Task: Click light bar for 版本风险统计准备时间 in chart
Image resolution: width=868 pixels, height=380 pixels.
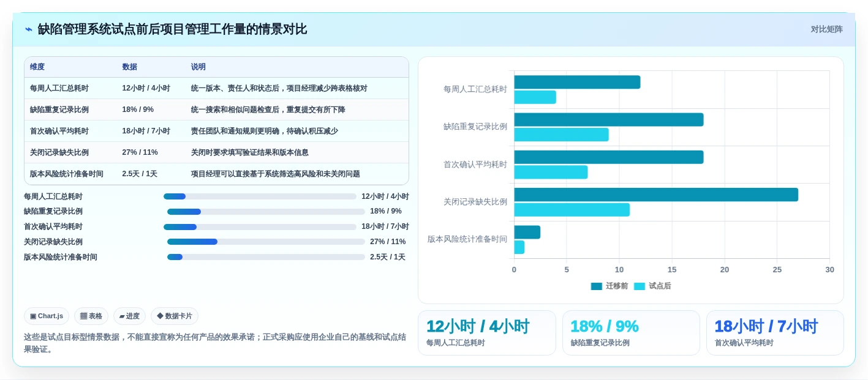Action: click(519, 247)
